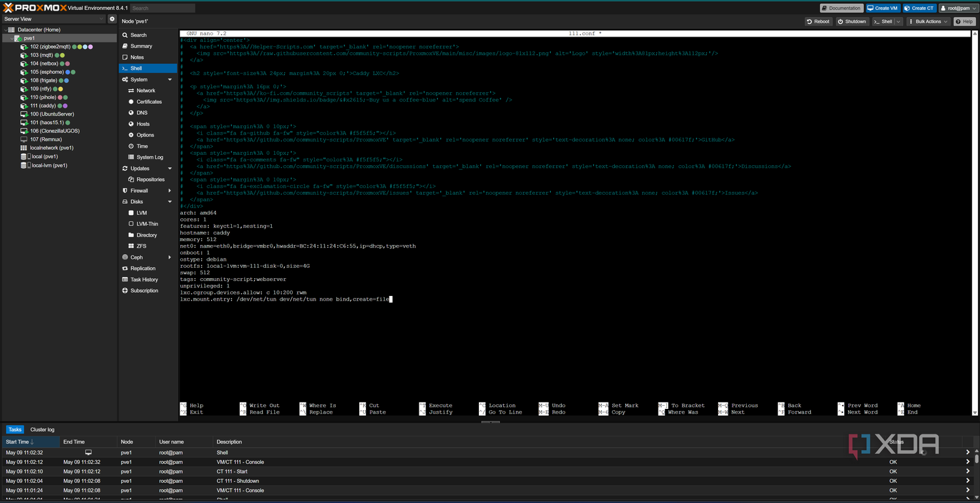
Task: Switch to the Cluster log tab
Action: 42,430
